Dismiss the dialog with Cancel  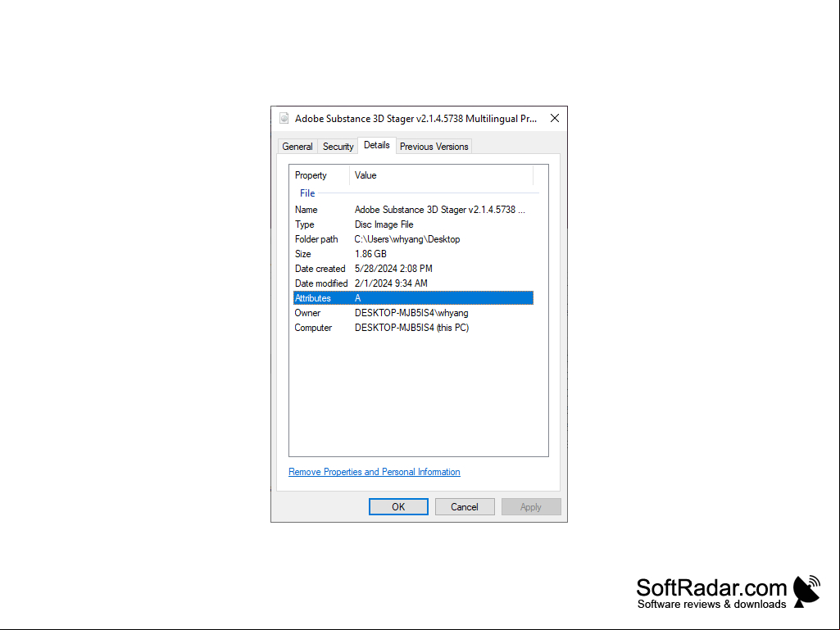click(465, 507)
